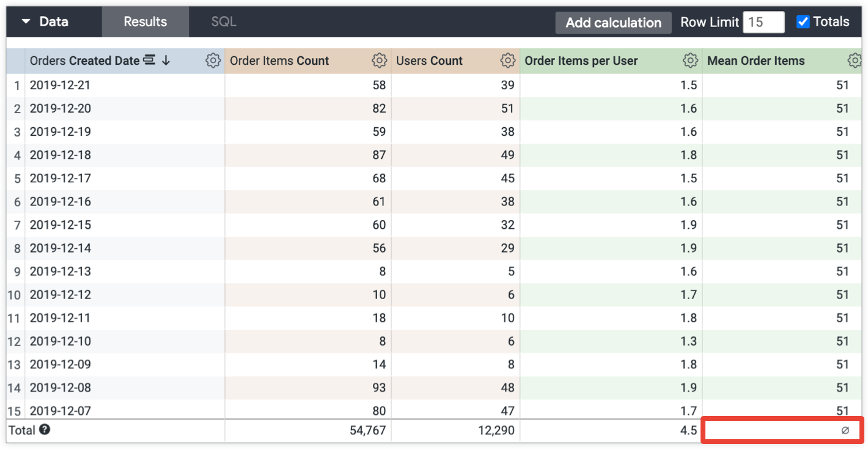Disable the Totals checkbox
Image resolution: width=868 pixels, height=449 pixels.
click(803, 21)
